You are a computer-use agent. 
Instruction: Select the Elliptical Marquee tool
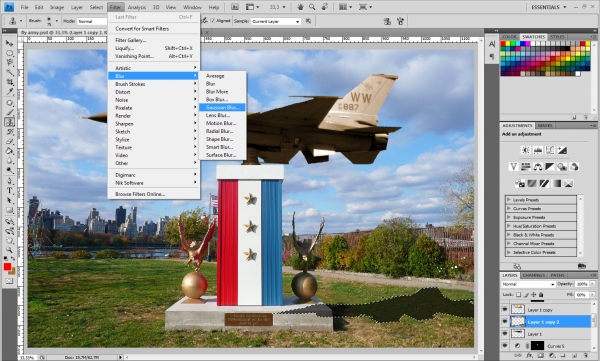(9, 54)
